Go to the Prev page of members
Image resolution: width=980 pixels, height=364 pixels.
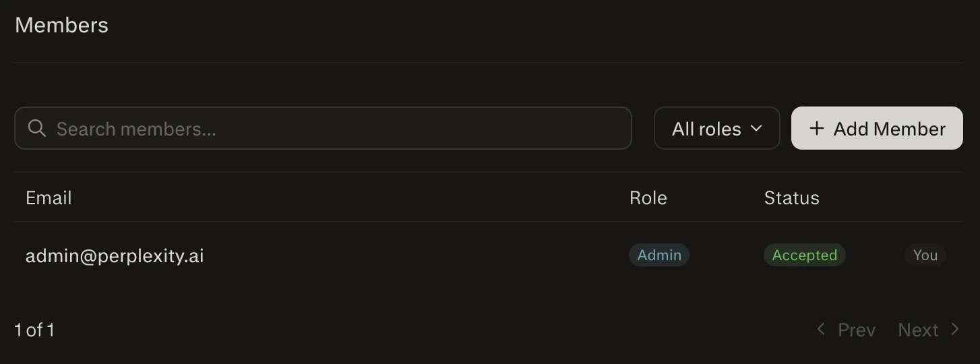[x=846, y=330]
